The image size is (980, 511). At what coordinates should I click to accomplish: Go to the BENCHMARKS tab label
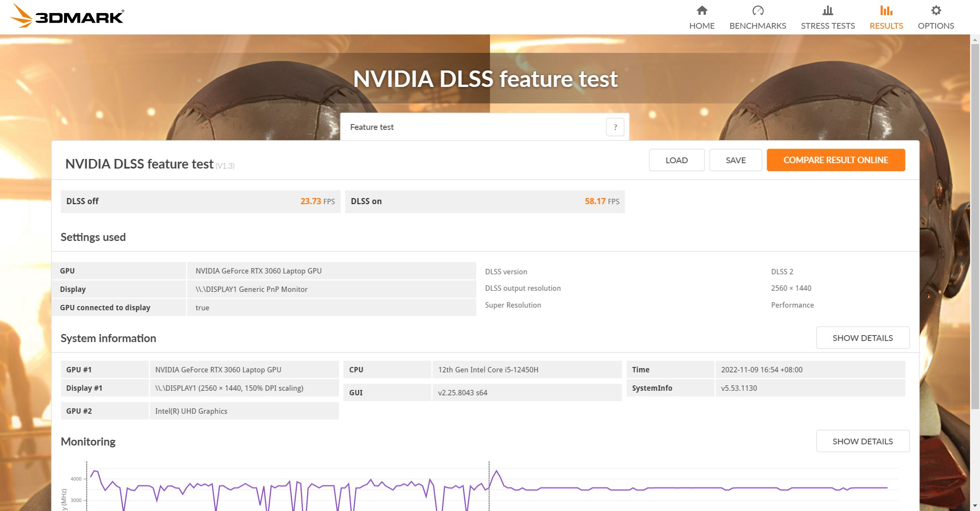coord(757,26)
